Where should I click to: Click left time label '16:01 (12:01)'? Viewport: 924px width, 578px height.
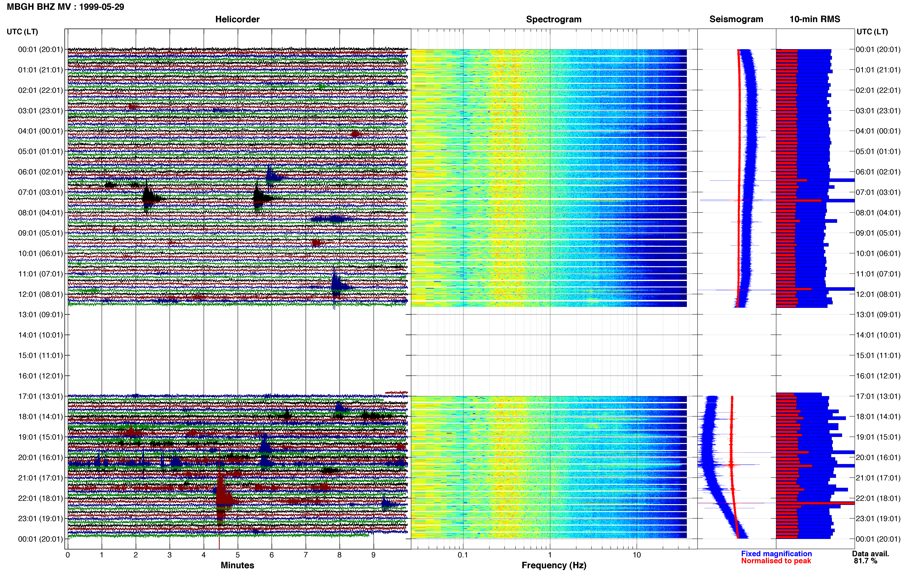41,376
